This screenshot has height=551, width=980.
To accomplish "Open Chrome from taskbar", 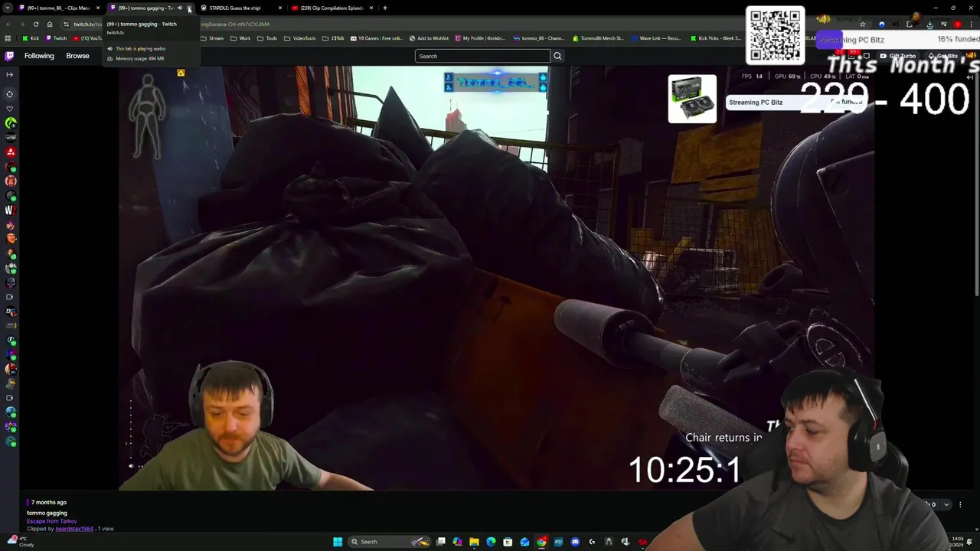I will [541, 542].
